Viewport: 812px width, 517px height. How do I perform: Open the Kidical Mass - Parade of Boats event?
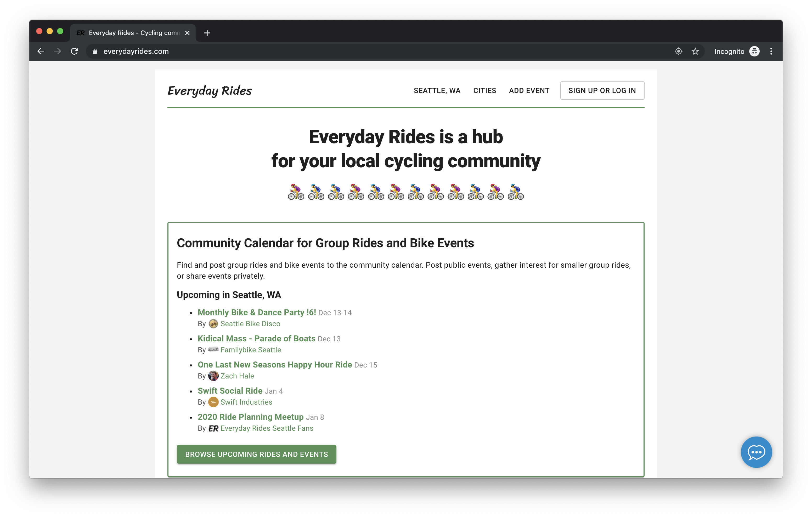(256, 338)
